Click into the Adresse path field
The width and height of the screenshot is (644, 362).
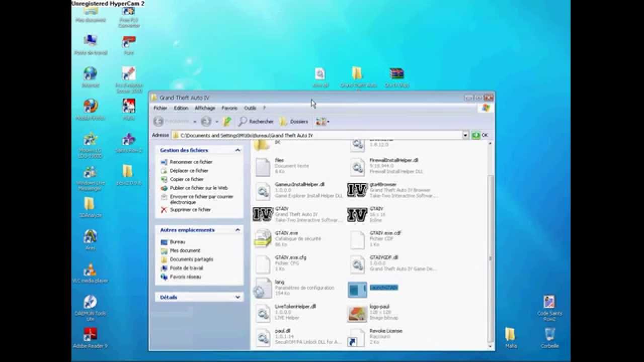point(317,135)
